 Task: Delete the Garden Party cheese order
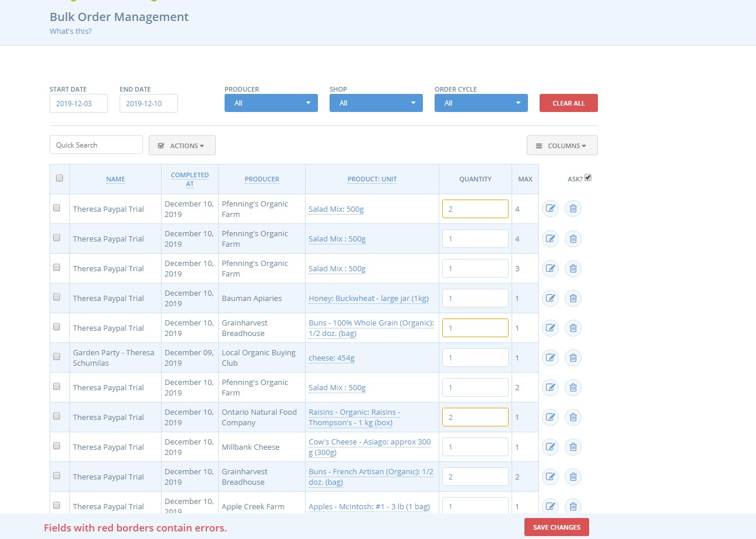[573, 358]
